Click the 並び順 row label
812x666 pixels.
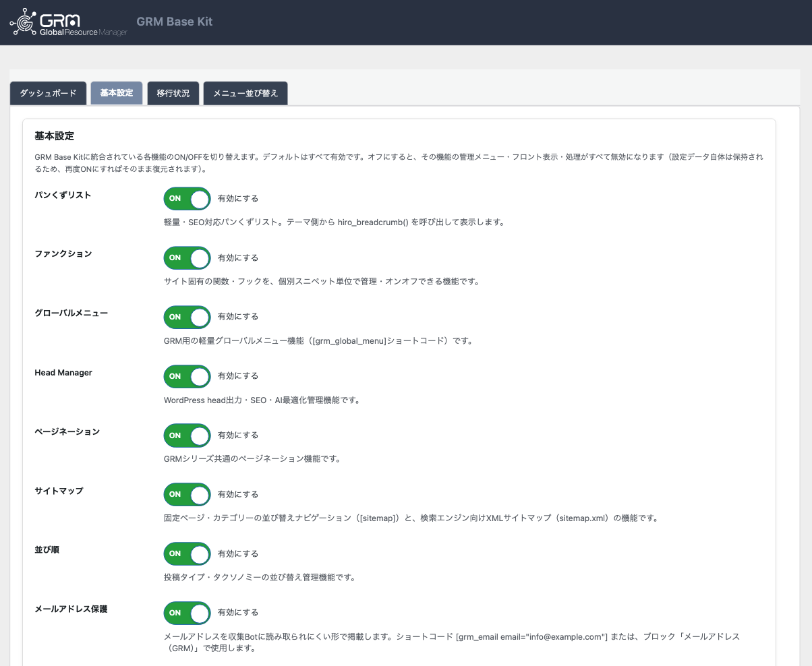(x=47, y=549)
